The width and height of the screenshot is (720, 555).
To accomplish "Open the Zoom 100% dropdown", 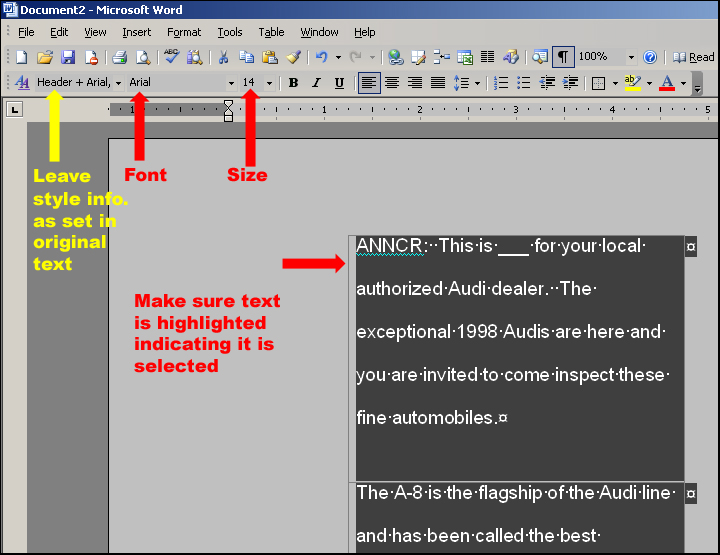I will (x=631, y=58).
